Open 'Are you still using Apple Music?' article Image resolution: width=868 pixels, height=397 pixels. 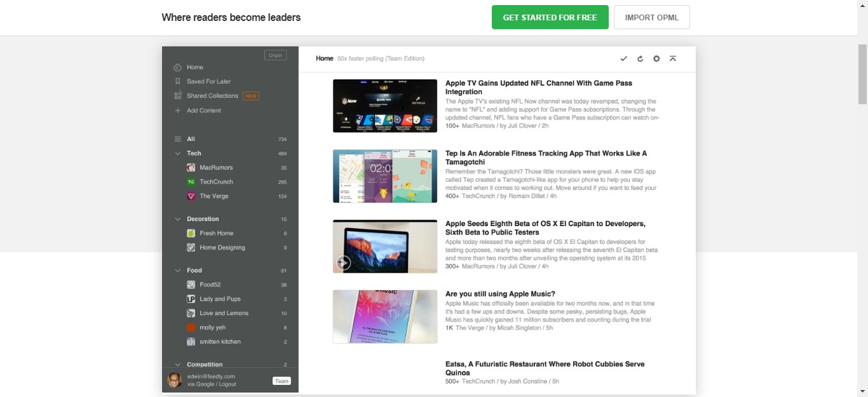pos(500,294)
